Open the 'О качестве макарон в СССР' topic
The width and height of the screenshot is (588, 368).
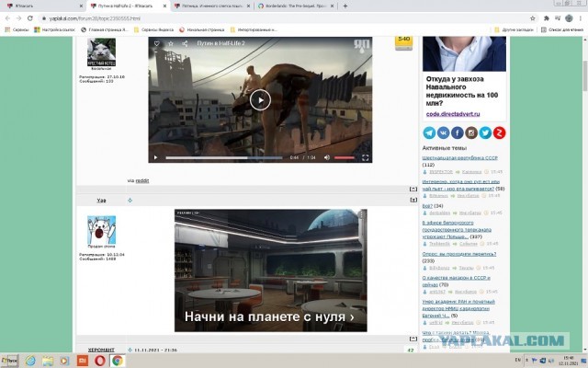pos(456,282)
